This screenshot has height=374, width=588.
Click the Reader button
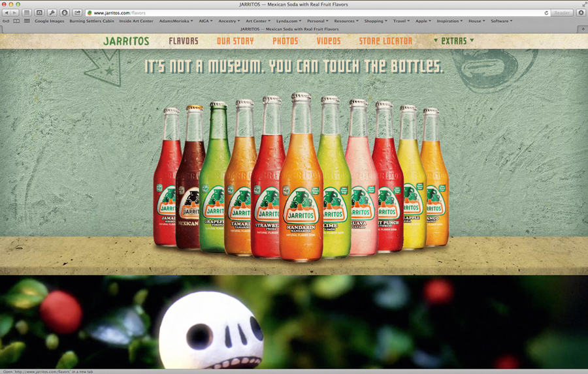tap(562, 13)
